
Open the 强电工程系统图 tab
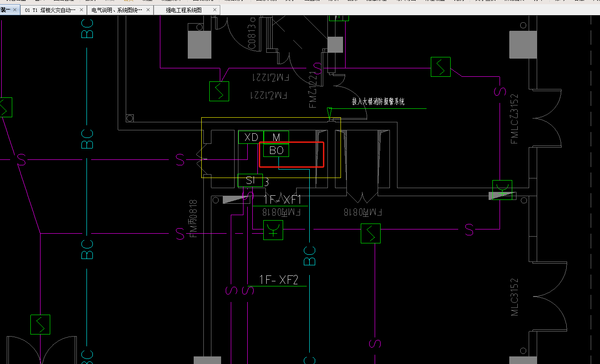click(x=184, y=10)
